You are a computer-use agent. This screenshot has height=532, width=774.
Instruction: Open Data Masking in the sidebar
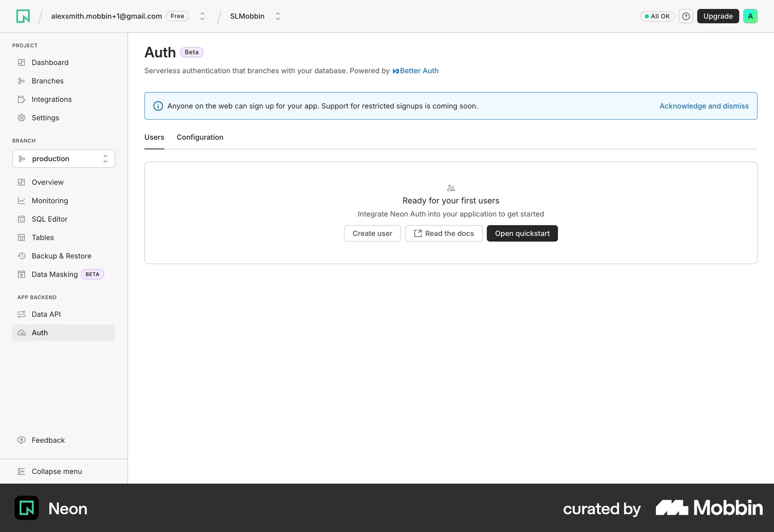64,274
